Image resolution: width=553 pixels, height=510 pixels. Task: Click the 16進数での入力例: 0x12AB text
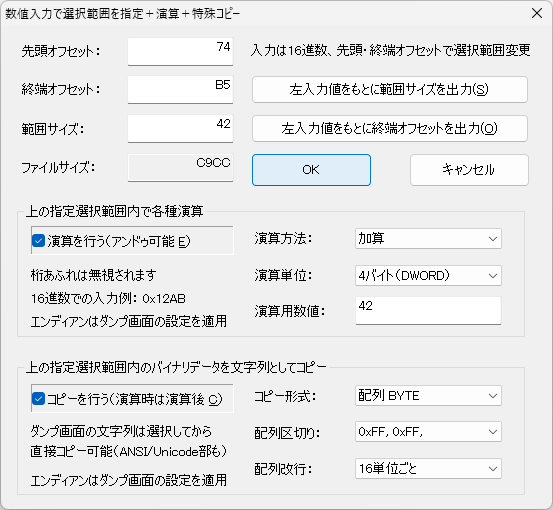pos(108,299)
